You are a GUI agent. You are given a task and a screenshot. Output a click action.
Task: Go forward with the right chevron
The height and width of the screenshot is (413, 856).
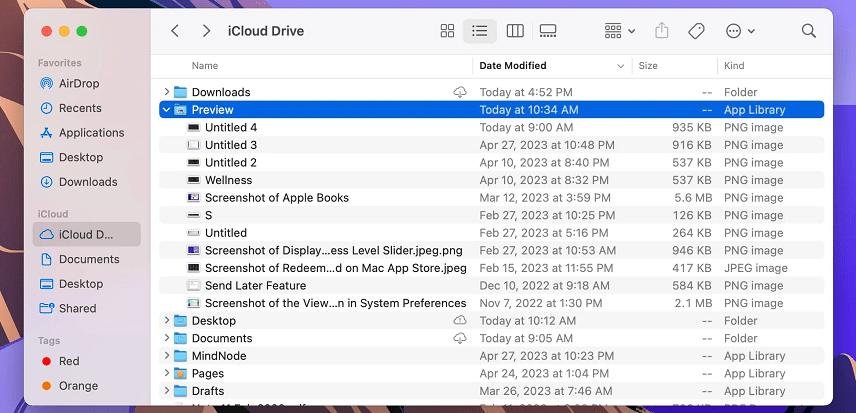(x=206, y=31)
